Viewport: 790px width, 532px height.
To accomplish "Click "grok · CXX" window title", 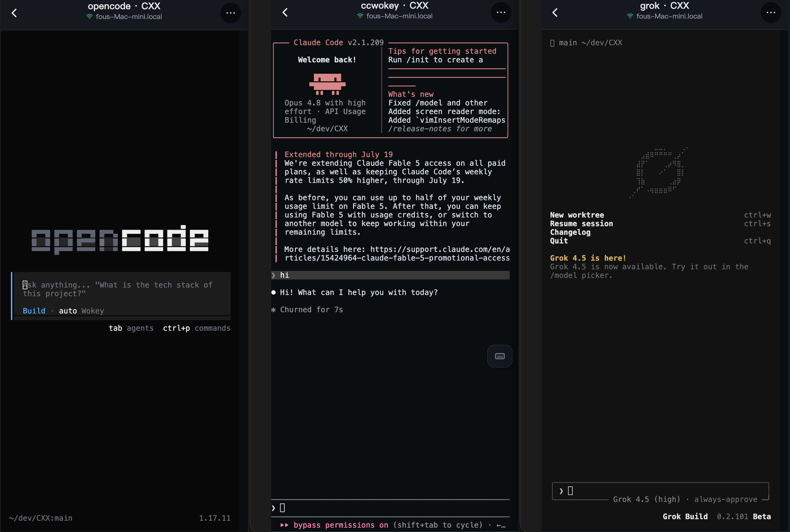I will coord(664,5).
